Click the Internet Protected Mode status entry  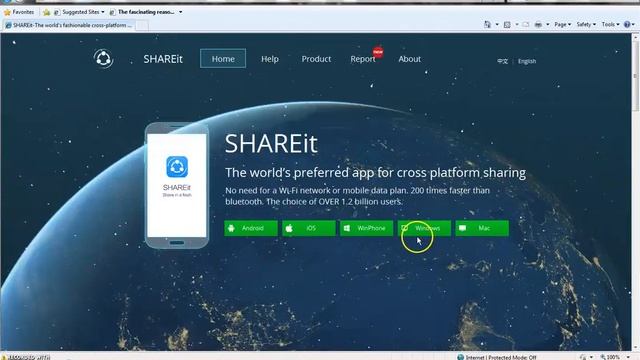coord(497,357)
